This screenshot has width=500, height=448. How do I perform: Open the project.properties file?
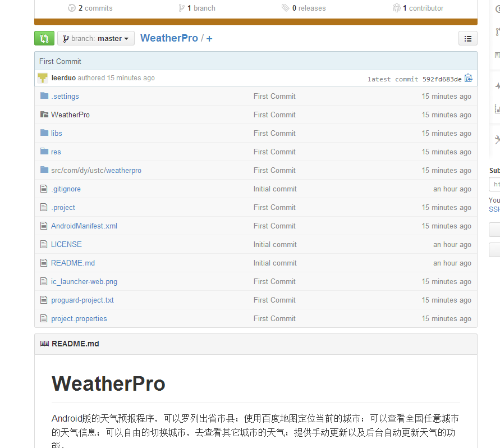tap(79, 318)
